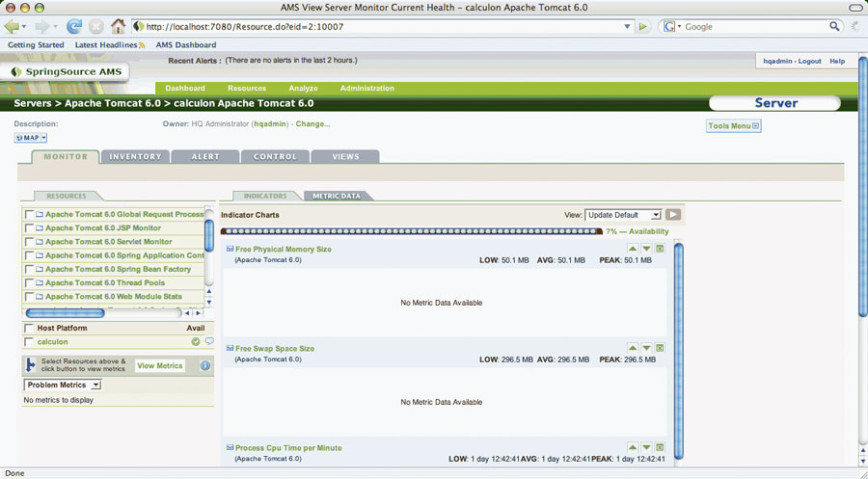Move Process Cpu Time chart up
The image size is (868, 479).
coord(633,447)
